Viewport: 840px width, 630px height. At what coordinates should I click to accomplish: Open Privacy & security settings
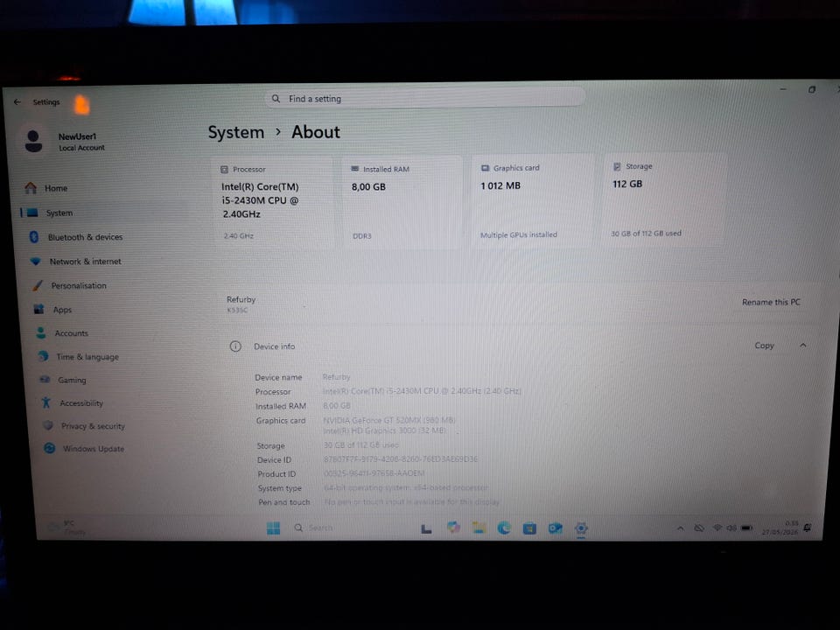point(93,426)
